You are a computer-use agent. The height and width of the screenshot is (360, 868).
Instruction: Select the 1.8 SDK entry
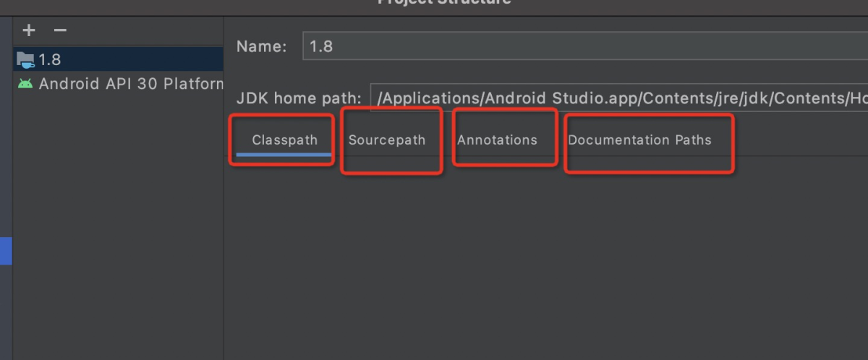118,59
